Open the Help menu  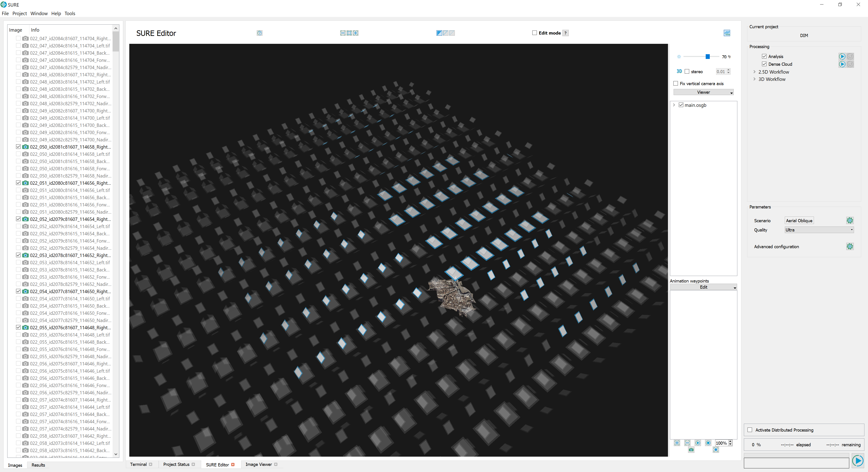coord(56,14)
